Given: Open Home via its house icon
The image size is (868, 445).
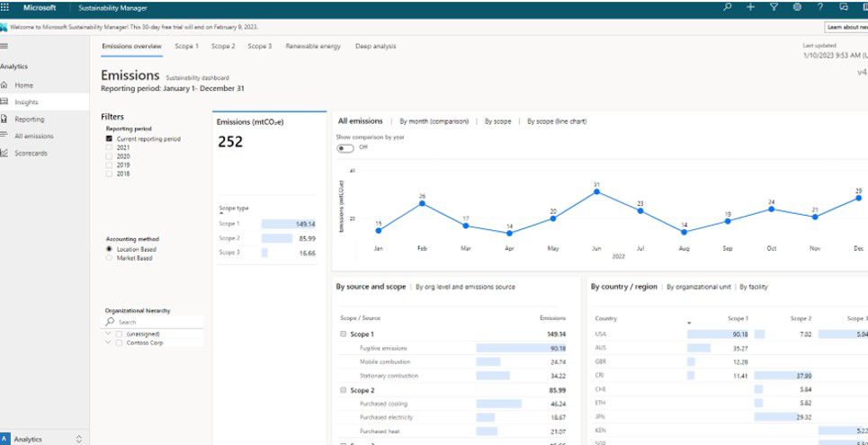Looking at the screenshot, I should pos(4,85).
